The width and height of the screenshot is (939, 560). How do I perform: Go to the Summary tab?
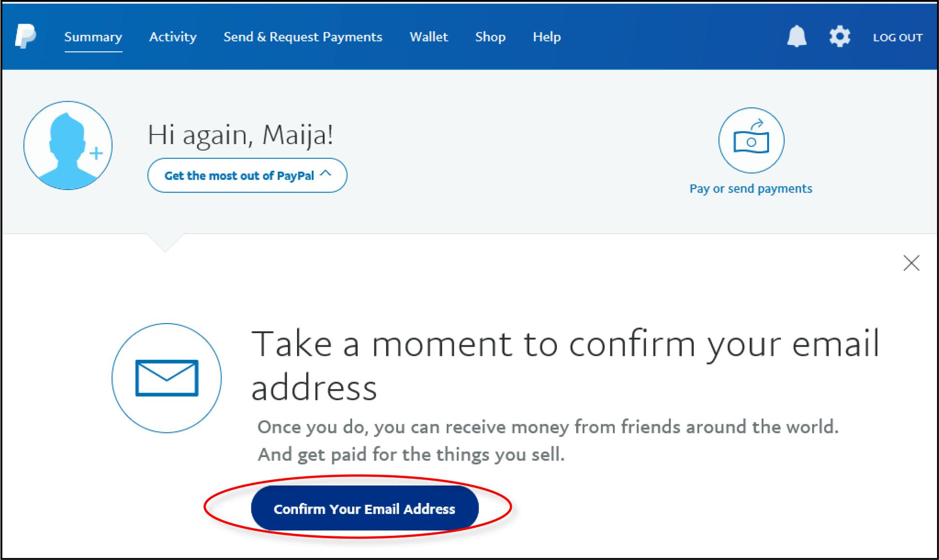click(93, 37)
